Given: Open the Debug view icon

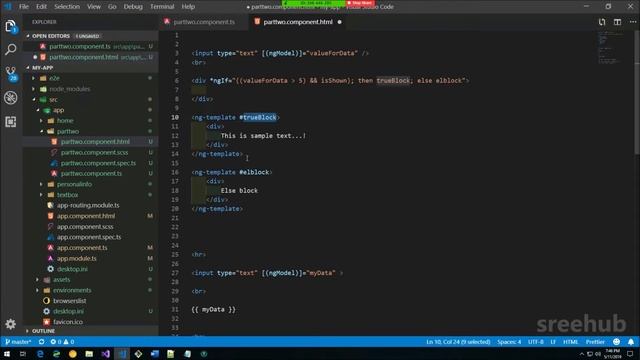Looking at the screenshot, I should tap(11, 98).
